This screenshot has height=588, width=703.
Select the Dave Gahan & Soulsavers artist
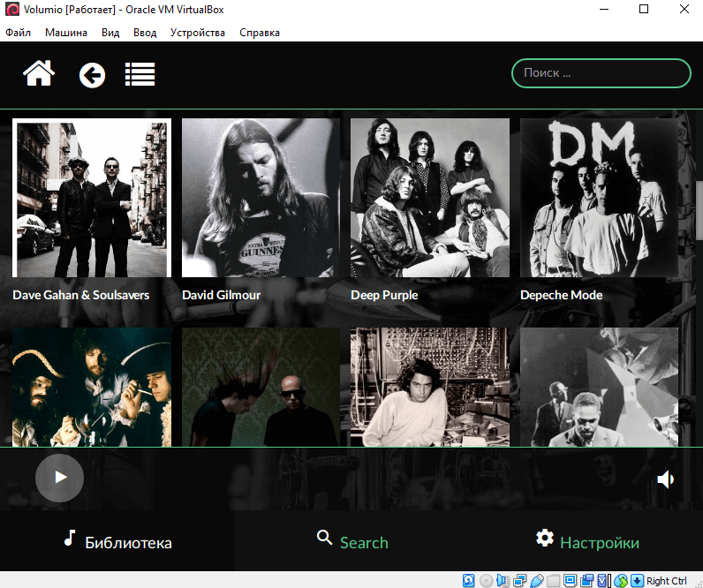[x=92, y=199]
